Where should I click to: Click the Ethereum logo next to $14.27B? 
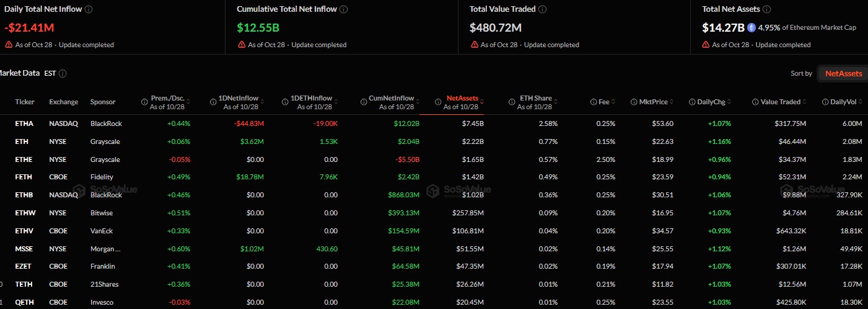(x=752, y=27)
